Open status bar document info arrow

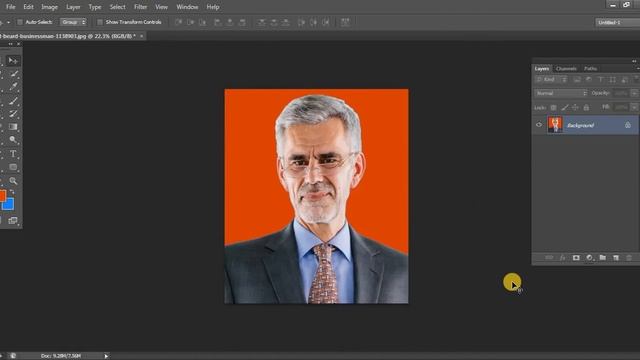coord(106,356)
